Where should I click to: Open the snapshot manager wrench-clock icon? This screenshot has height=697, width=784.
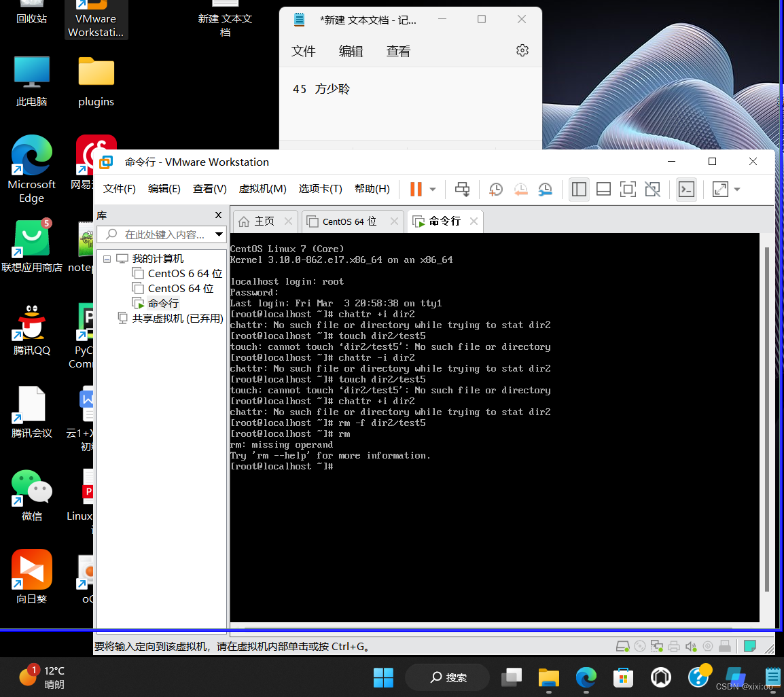tap(545, 189)
